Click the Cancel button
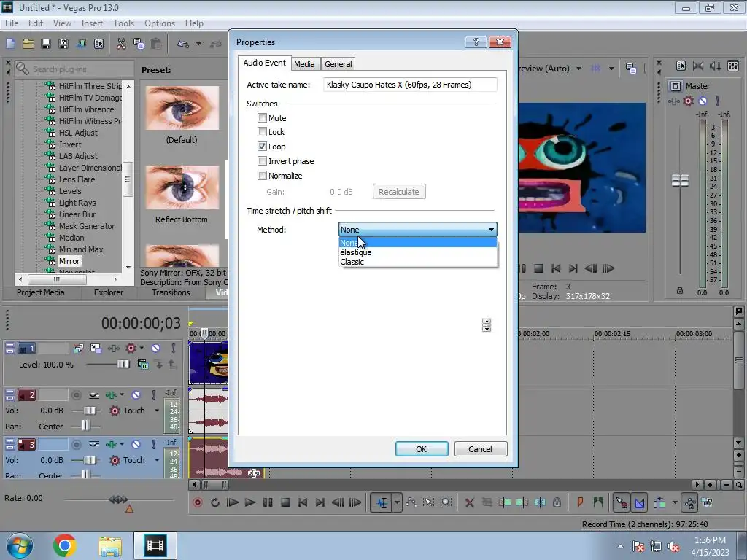The height and width of the screenshot is (560, 747). (x=480, y=449)
